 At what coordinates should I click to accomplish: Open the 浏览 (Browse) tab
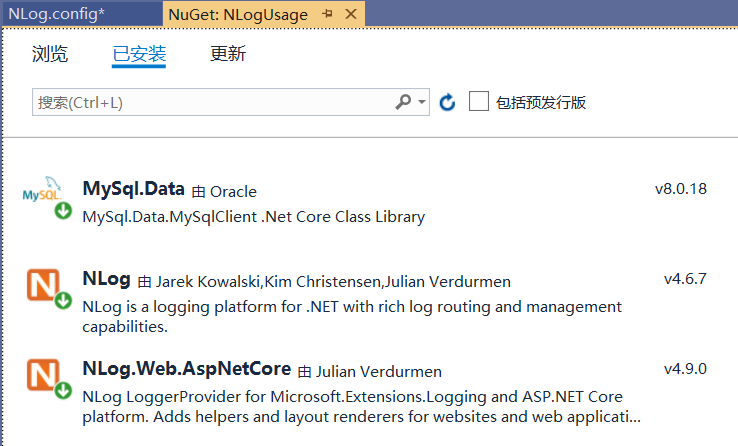[x=50, y=54]
